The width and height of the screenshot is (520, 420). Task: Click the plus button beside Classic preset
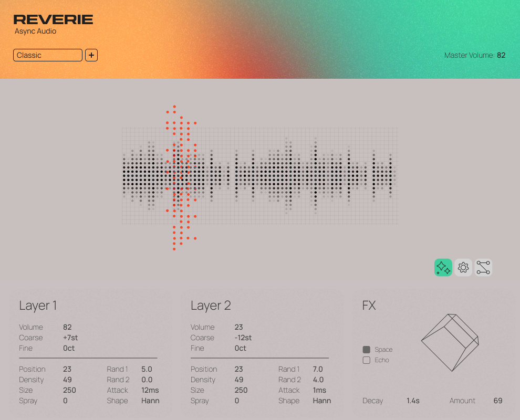tap(91, 55)
